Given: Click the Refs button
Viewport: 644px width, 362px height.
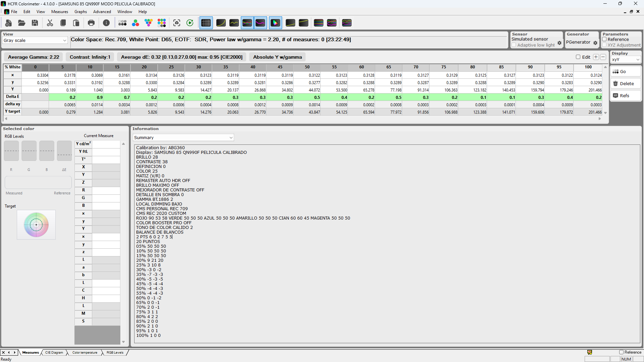Looking at the screenshot, I should 626,96.
